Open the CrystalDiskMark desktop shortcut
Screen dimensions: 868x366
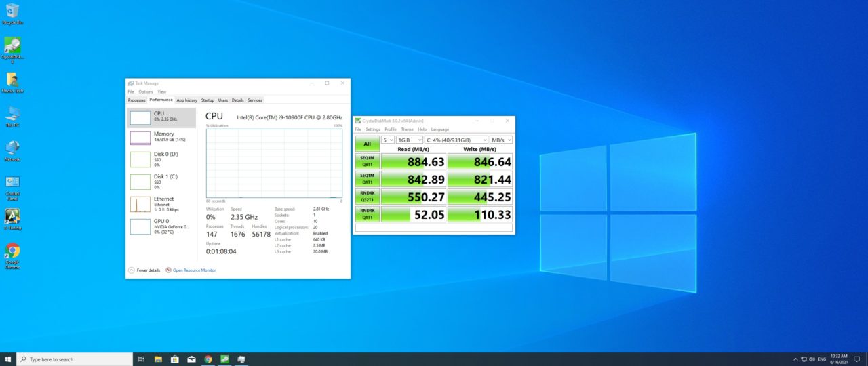pos(12,49)
